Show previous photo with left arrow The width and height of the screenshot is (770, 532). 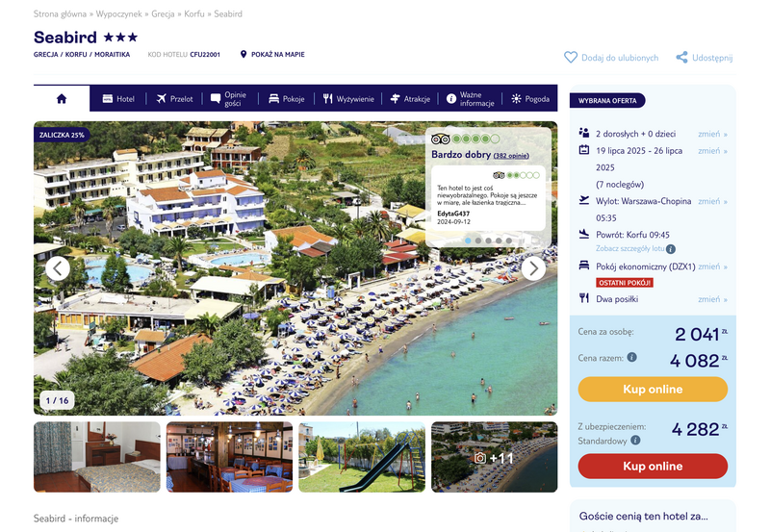(58, 268)
